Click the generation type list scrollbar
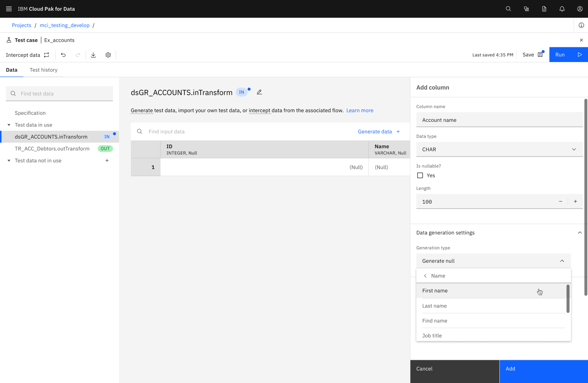588x383 pixels. [x=568, y=299]
